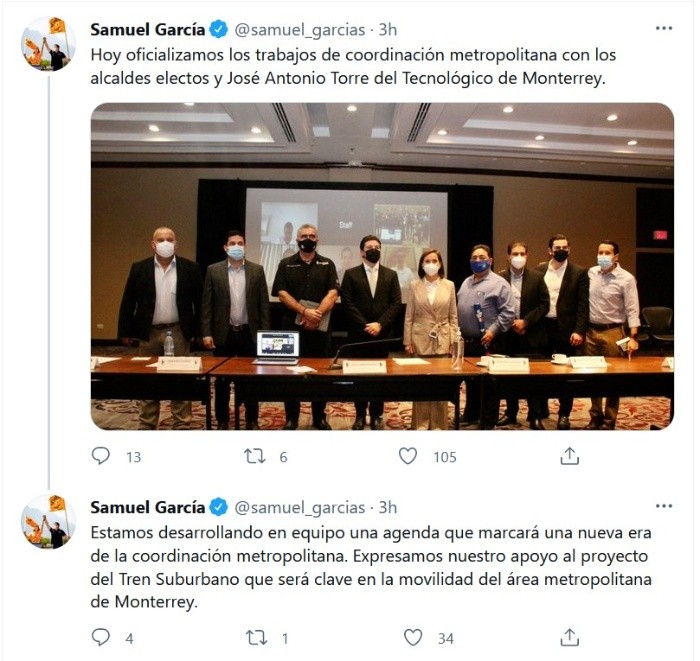Reply to the first tweet about coordinación metropolitana
Screen dimensions: 700x661
[x=100, y=456]
